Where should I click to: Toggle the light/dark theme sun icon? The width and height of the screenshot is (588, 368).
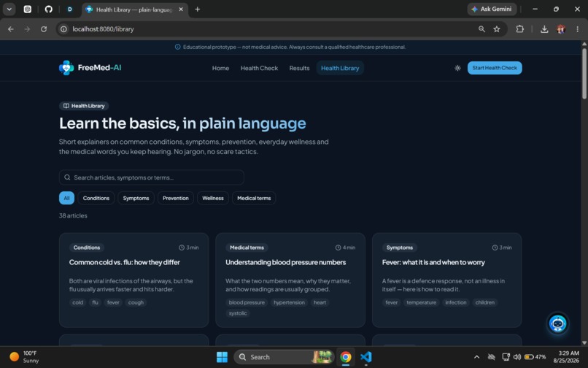(x=457, y=68)
